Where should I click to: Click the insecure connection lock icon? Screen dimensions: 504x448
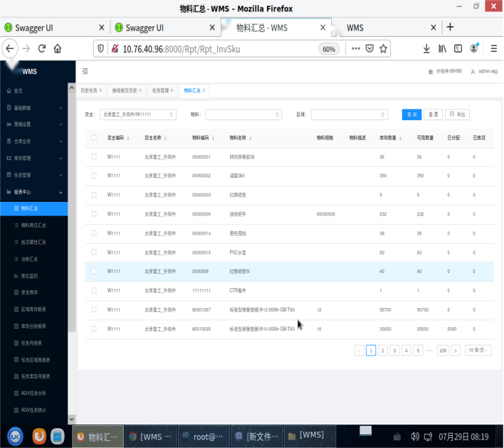115,48
